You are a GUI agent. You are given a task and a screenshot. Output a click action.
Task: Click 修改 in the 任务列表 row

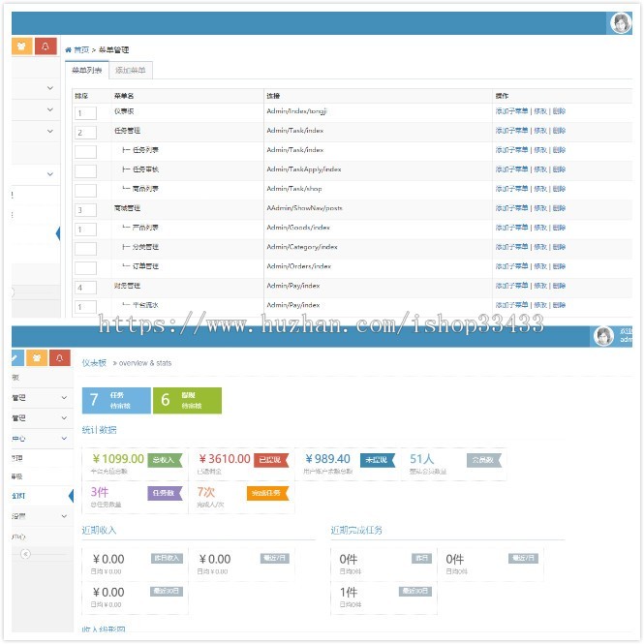[540, 150]
